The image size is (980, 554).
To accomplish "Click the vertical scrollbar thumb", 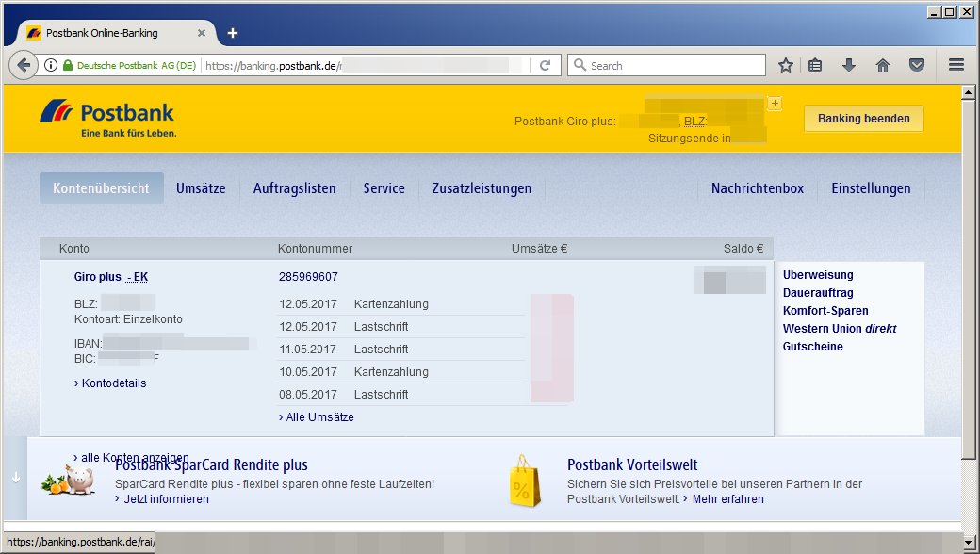I will [968, 279].
